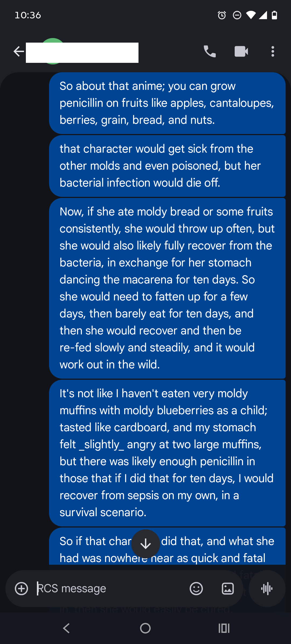Image resolution: width=291 pixels, height=644 pixels.
Task: Select message starting 'Now, if she ate moldy'
Action: click(x=167, y=288)
